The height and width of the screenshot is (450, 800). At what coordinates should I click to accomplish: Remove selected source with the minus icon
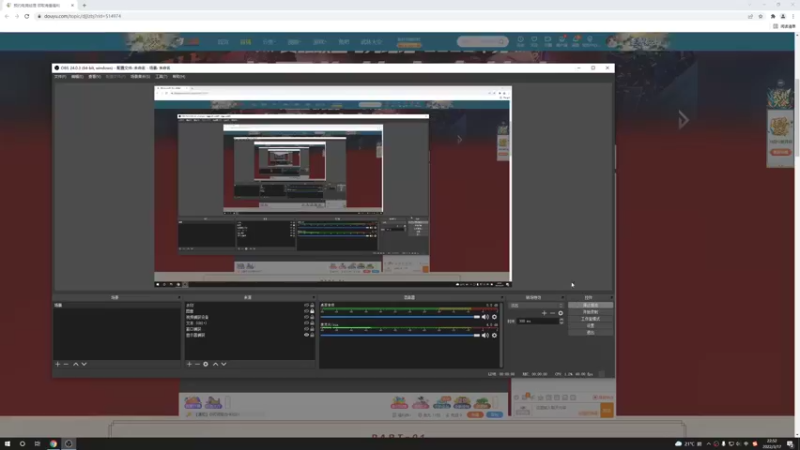[197, 364]
